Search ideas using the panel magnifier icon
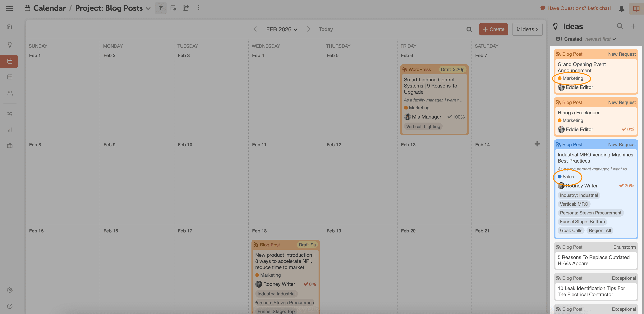Image resolution: width=644 pixels, height=314 pixels. pyautogui.click(x=620, y=26)
